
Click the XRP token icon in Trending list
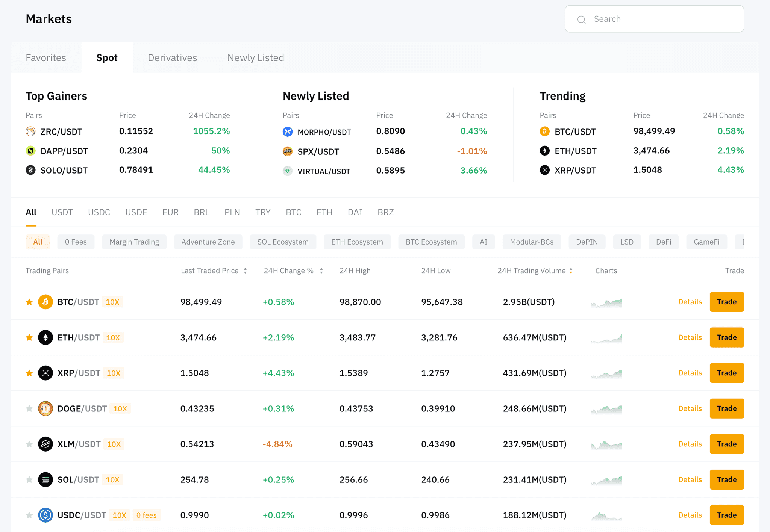point(544,170)
